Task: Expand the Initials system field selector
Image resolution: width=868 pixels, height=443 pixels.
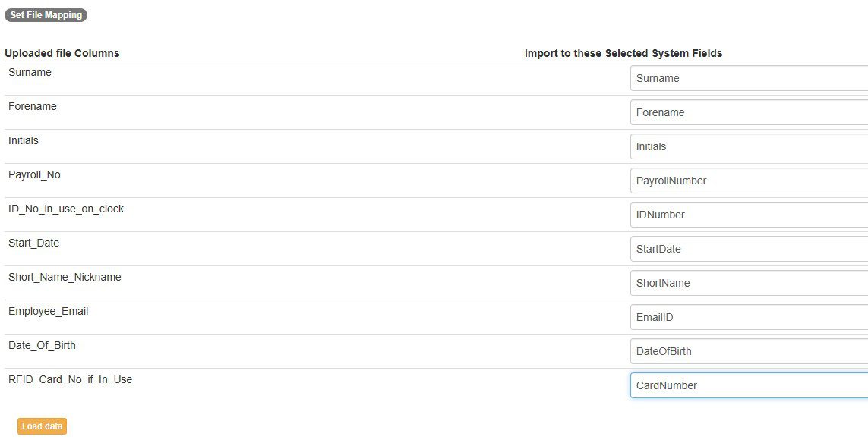Action: coord(748,146)
